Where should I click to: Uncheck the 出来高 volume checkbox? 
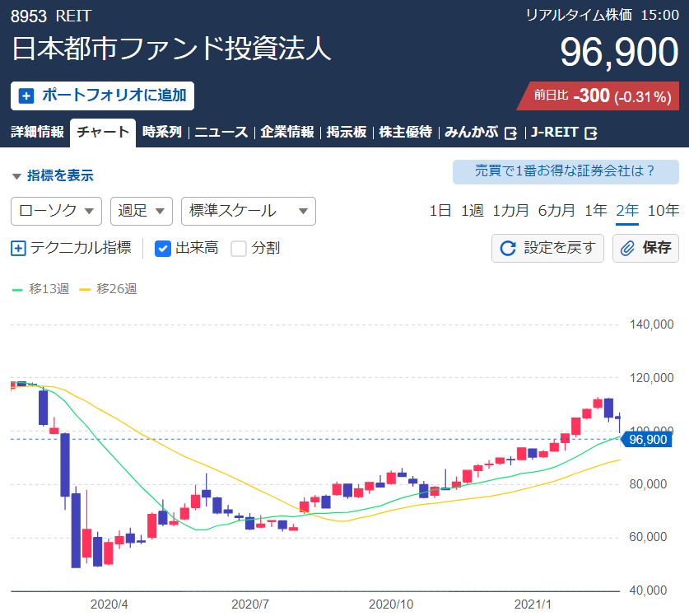click(163, 249)
